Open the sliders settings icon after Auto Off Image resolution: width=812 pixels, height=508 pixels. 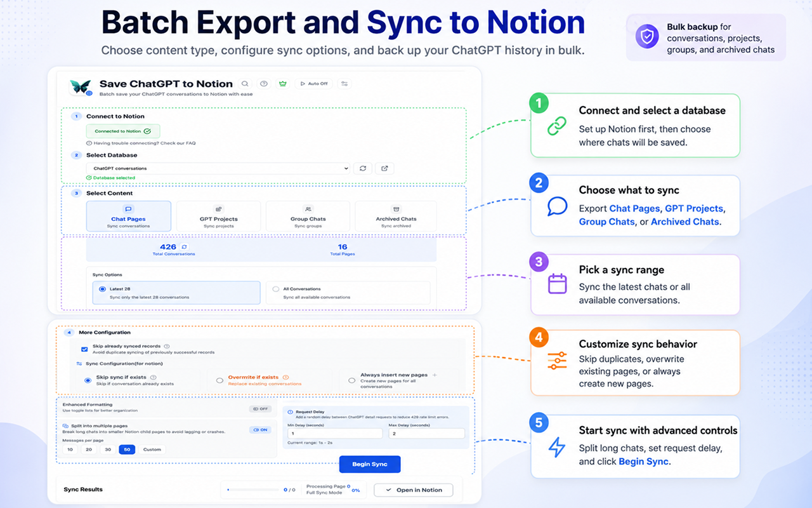[x=344, y=84]
